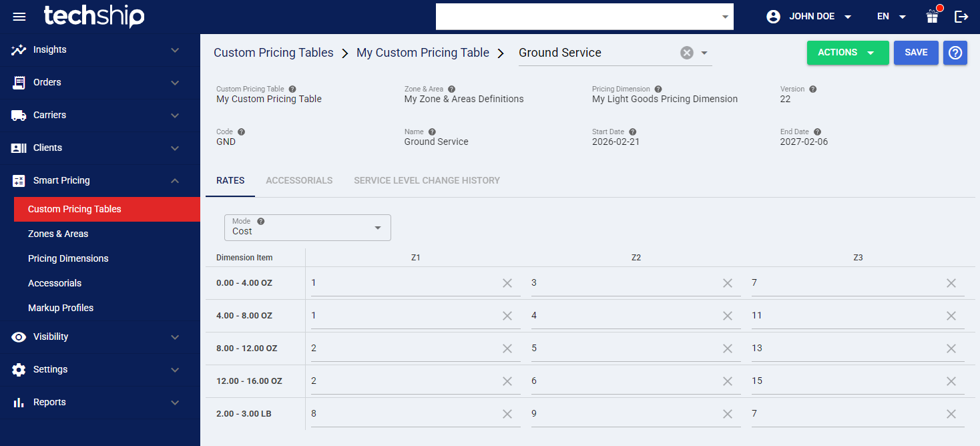Clear Z3 rate for 2.00 - 3.00 LB
Screen dimensions: 980x446
(x=951, y=414)
